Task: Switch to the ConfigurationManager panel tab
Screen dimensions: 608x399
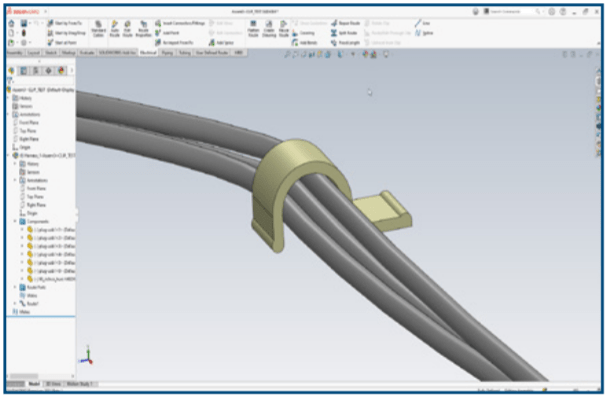Action: point(36,71)
